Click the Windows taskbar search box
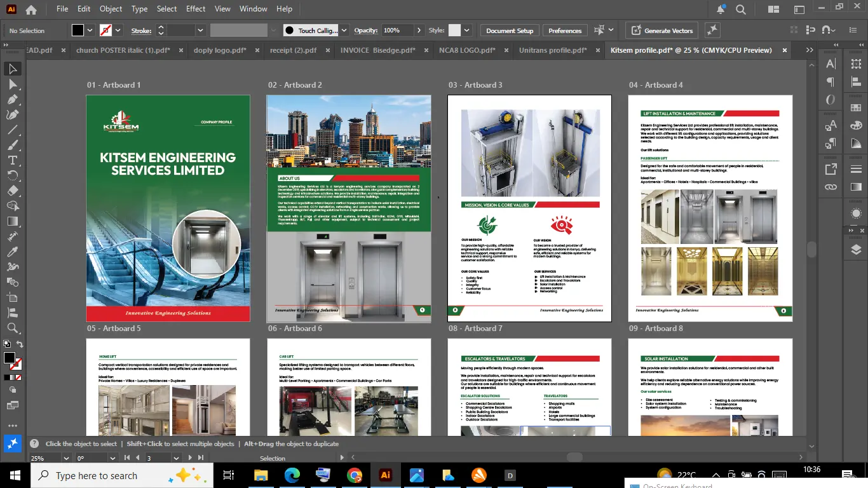The image size is (868, 488). [x=121, y=475]
